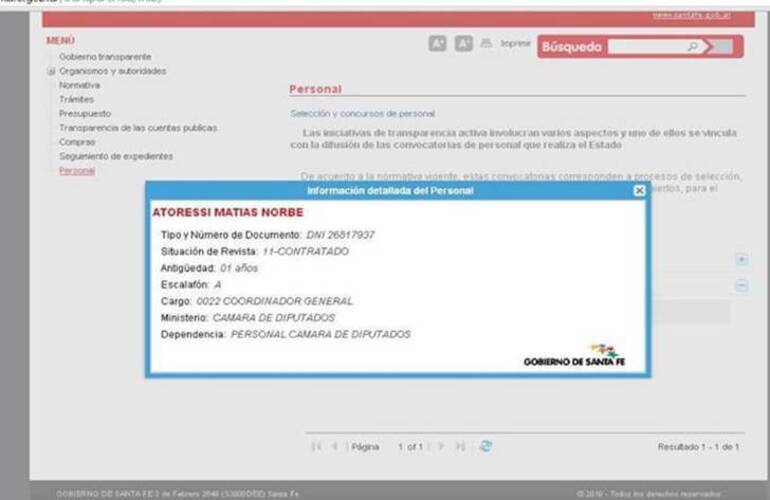Click the website link in red header
Screen dimensions: 770x500
point(691,15)
